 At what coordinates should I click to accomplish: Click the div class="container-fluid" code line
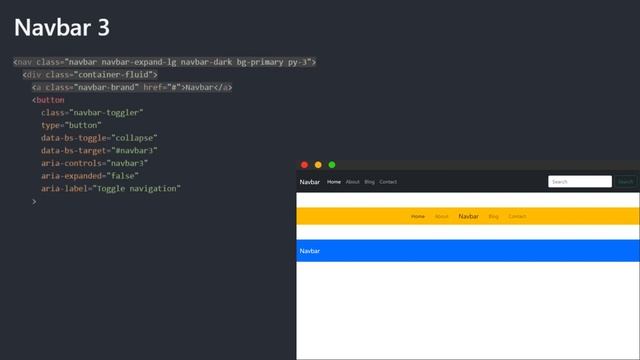click(90, 75)
